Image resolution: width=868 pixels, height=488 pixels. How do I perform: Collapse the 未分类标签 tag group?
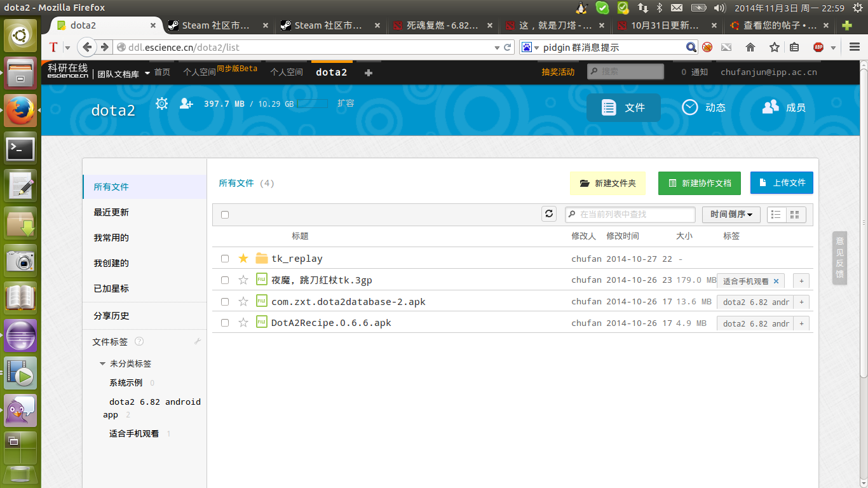pos(102,364)
